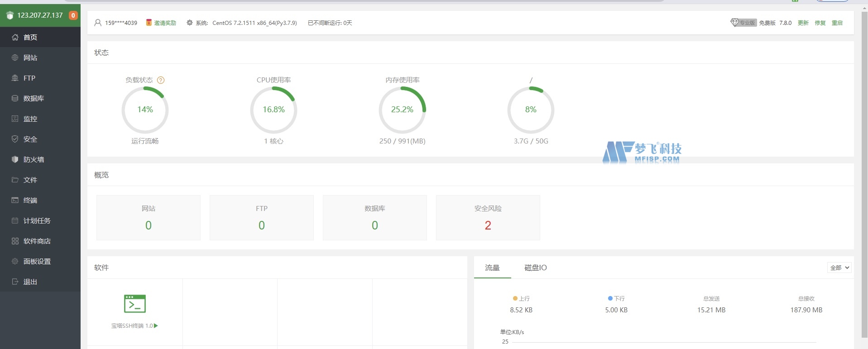Image resolution: width=868 pixels, height=349 pixels.
Task: Open the 终端 terminal icon in sidebar
Action: pos(15,200)
